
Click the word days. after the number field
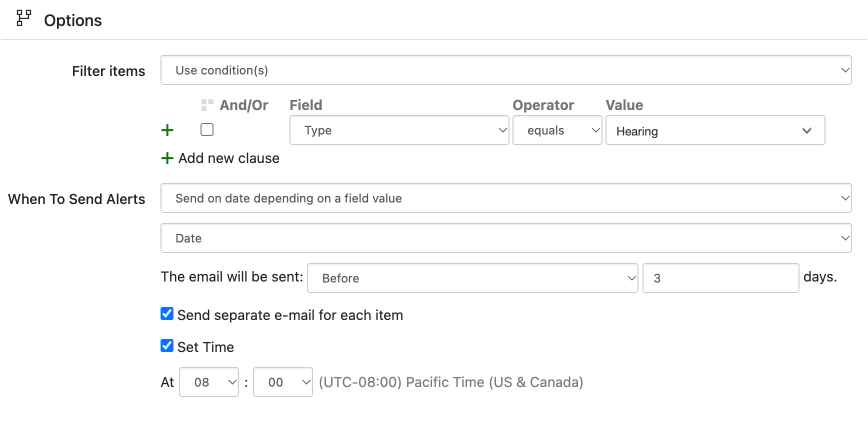[x=820, y=276]
